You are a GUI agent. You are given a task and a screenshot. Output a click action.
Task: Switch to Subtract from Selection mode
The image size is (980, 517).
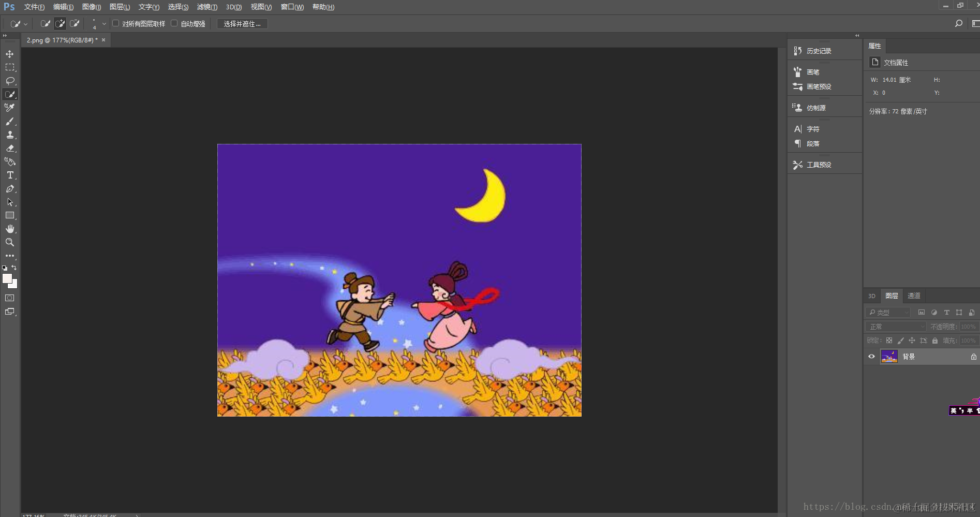click(x=75, y=24)
